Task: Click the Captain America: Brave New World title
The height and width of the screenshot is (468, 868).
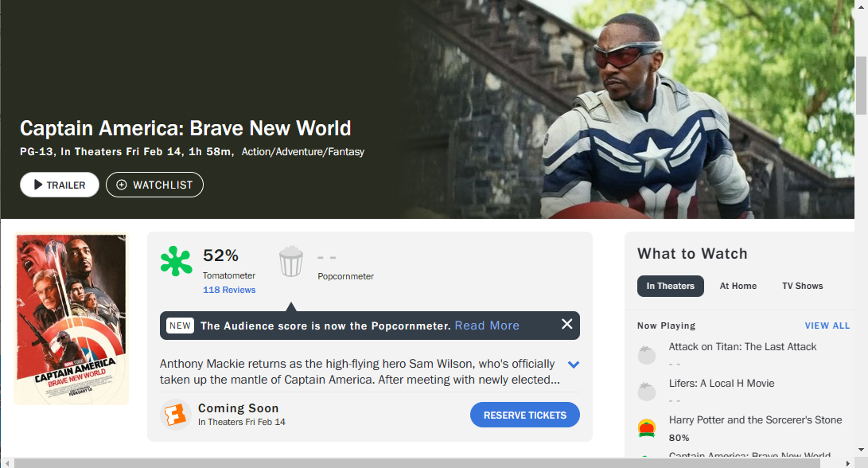Action: tap(185, 128)
